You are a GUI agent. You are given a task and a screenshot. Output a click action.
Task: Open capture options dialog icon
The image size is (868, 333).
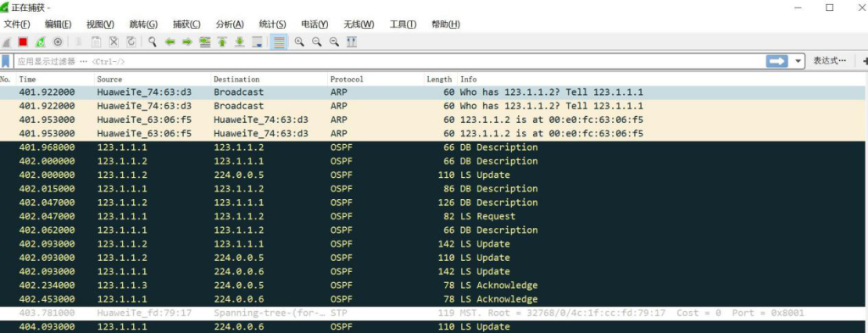click(x=58, y=42)
